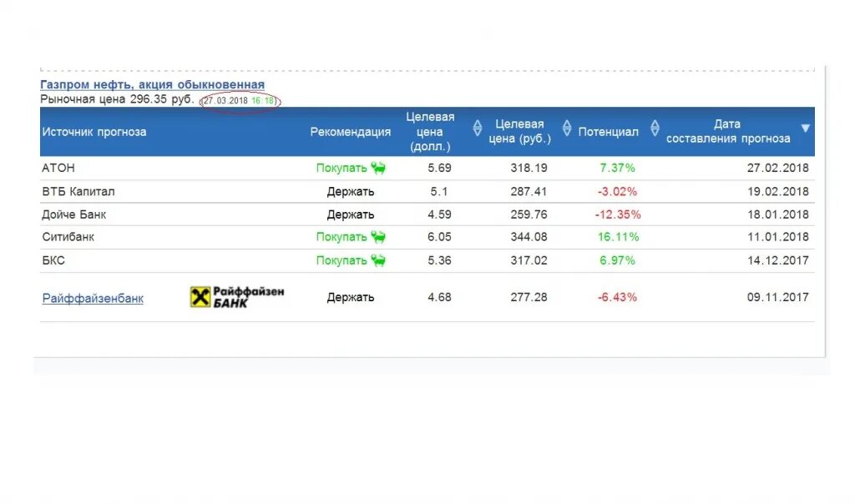Select the Дойче Банк source cell
855x504 pixels.
[74, 214]
